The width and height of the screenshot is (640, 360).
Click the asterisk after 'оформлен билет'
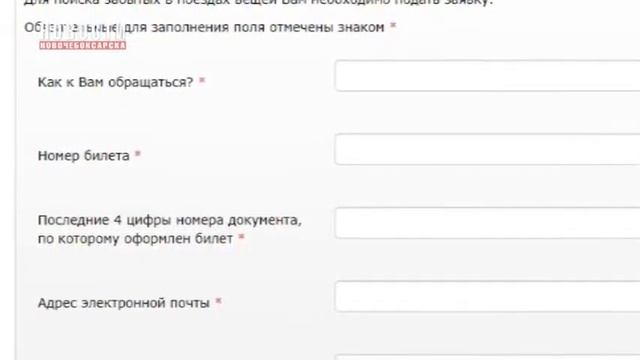coord(241,237)
